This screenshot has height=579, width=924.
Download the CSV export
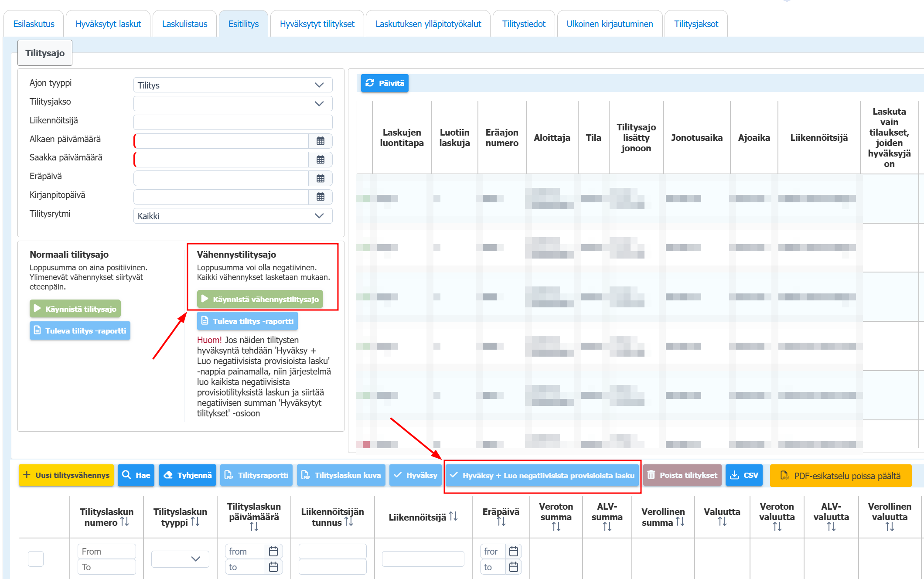(744, 475)
